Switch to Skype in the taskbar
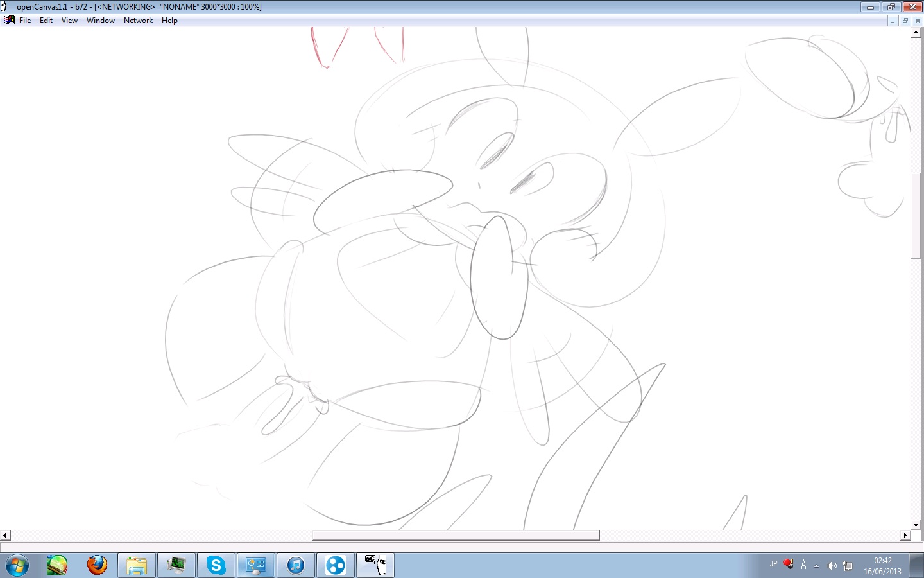The height and width of the screenshot is (578, 924). [x=216, y=566]
